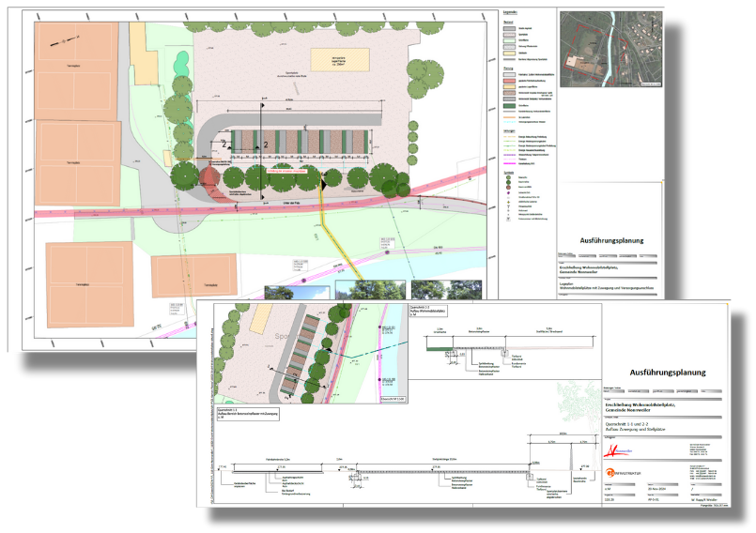The image size is (756, 533).
Task: Click the red semicircle at the access road
Action: pyautogui.click(x=209, y=177)
